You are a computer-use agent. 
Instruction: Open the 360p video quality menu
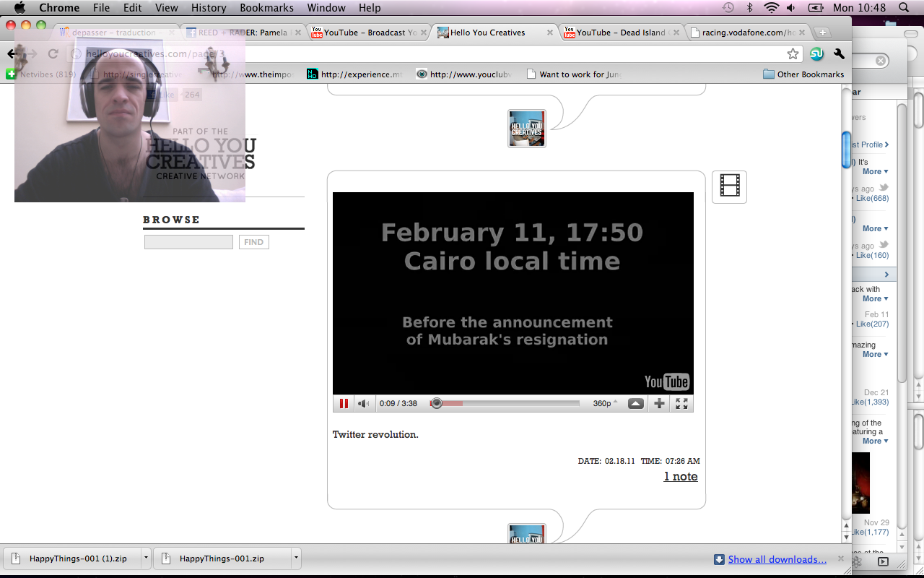point(605,403)
